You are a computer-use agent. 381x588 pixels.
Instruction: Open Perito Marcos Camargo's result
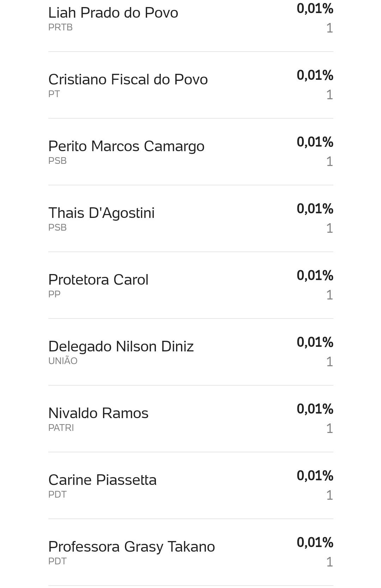[190, 152]
